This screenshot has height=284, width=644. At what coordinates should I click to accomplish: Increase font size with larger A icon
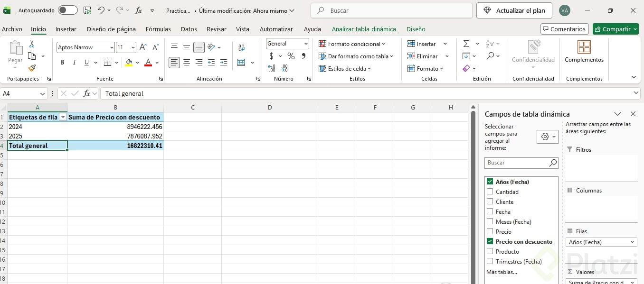(x=143, y=47)
